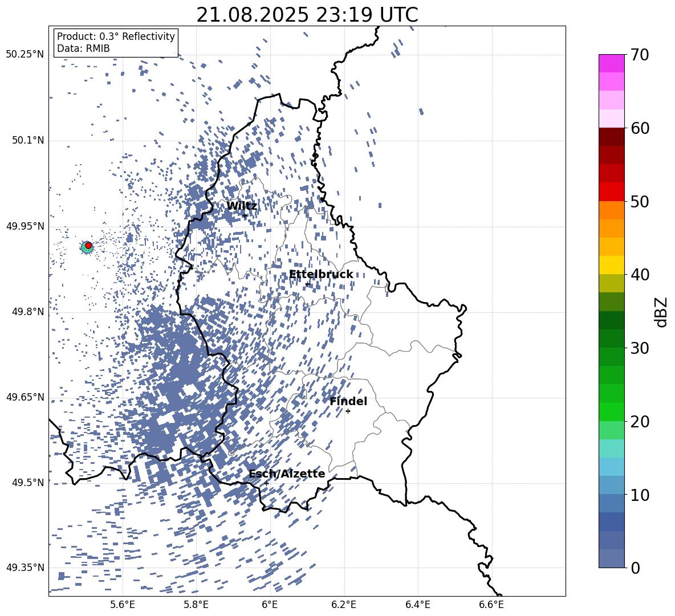Click the colorbar tick label 50
Screen dimensions: 675x616
point(640,201)
